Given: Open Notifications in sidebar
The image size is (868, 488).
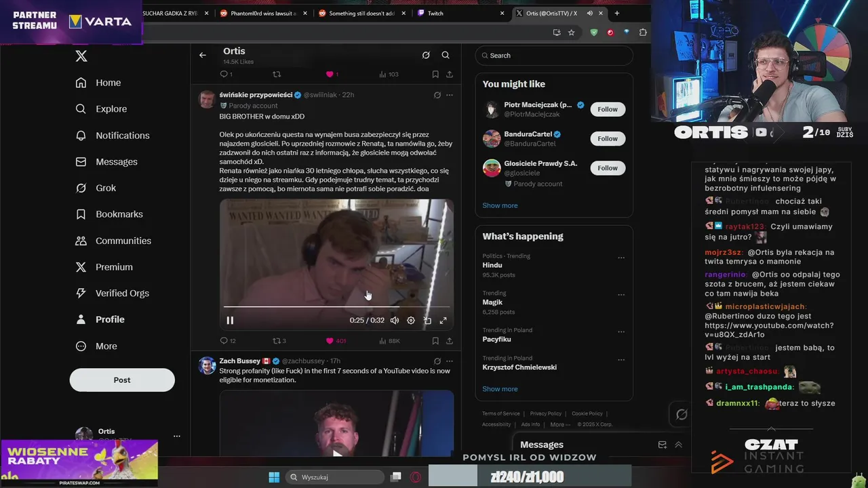Looking at the screenshot, I should [x=113, y=136].
